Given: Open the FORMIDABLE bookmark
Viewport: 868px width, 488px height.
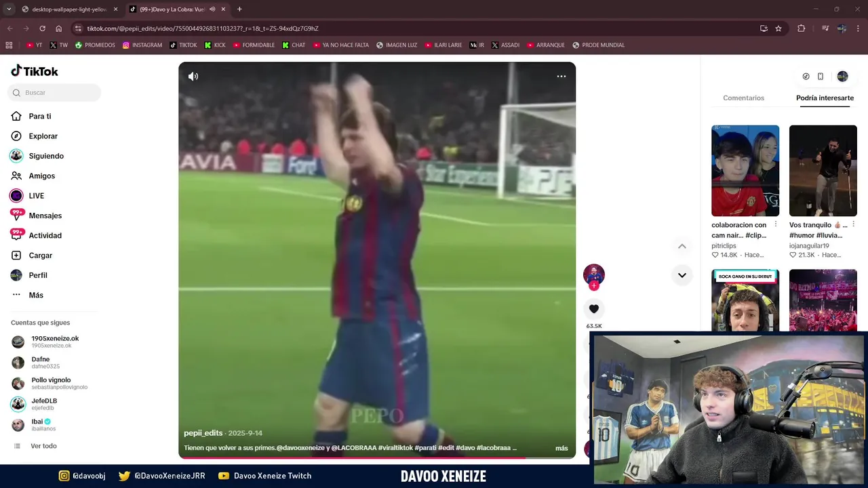Looking at the screenshot, I should [254, 45].
